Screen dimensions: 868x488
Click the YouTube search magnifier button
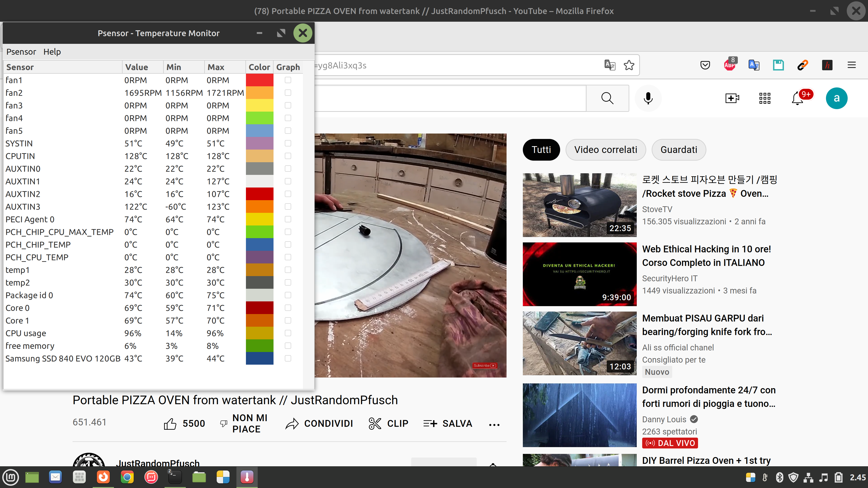pos(607,98)
